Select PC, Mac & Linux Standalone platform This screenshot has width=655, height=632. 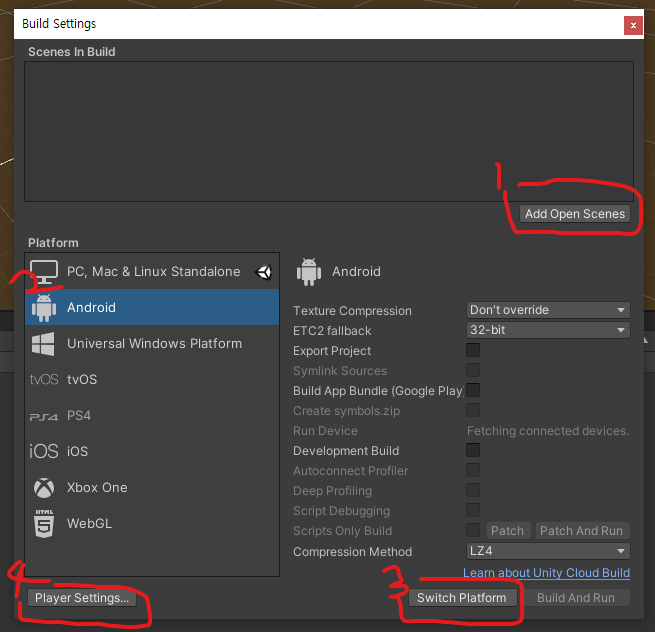152,272
